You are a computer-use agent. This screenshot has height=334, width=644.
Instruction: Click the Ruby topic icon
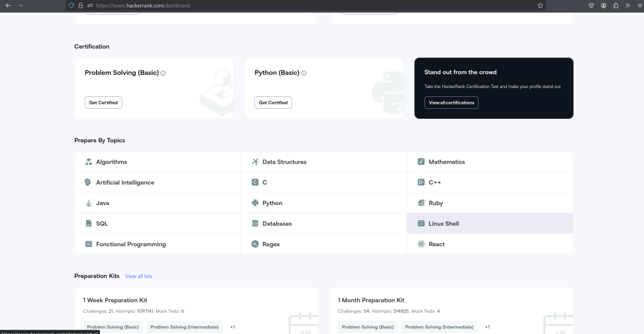click(421, 203)
